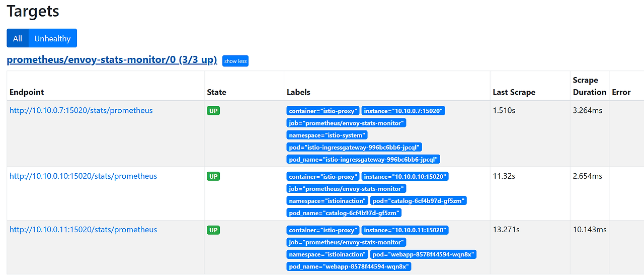Click the Last Scrape column header
The width and height of the screenshot is (644, 275).
tap(514, 92)
